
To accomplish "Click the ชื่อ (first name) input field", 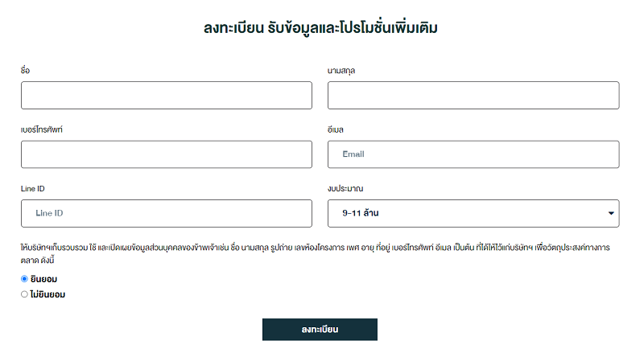I will [x=167, y=95].
